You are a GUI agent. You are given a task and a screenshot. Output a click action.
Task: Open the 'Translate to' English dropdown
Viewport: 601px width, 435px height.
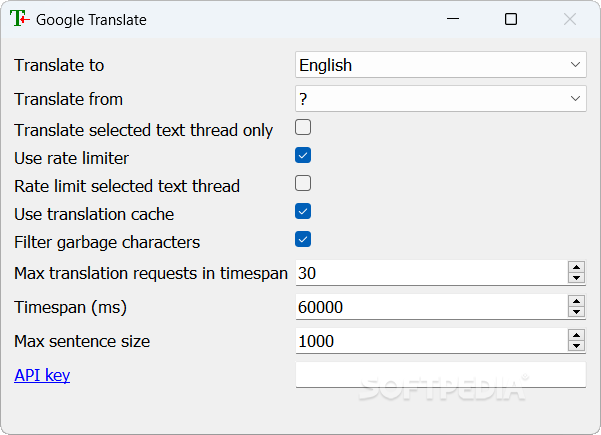(440, 65)
